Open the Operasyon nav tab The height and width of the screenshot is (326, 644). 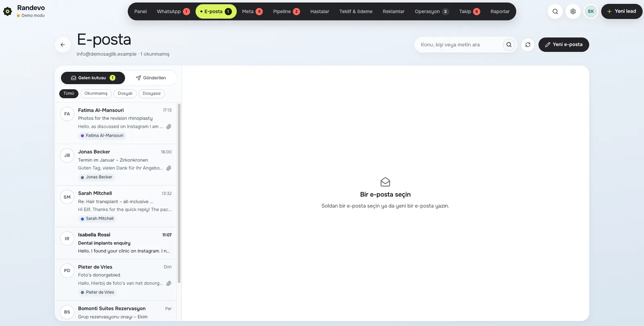pos(431,11)
